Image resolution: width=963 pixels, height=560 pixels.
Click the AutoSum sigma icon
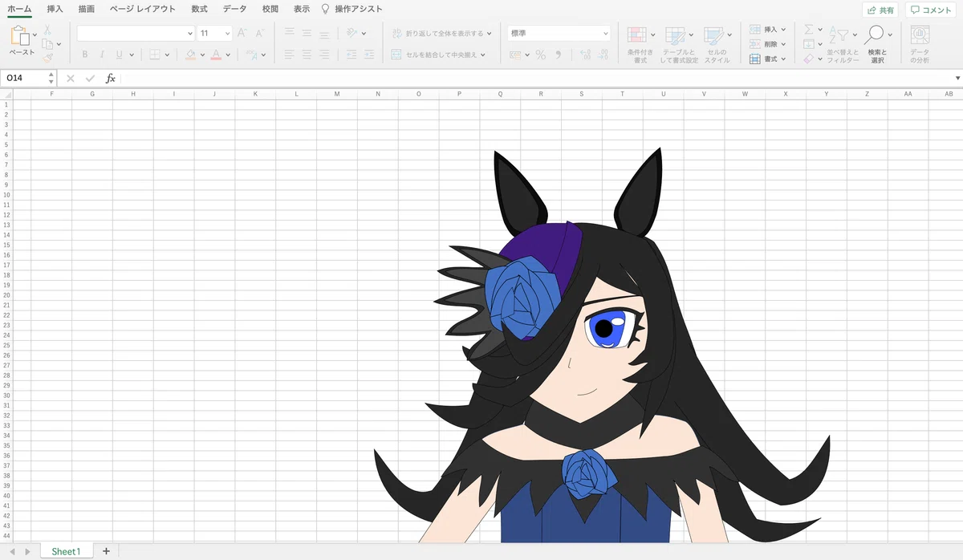point(809,29)
